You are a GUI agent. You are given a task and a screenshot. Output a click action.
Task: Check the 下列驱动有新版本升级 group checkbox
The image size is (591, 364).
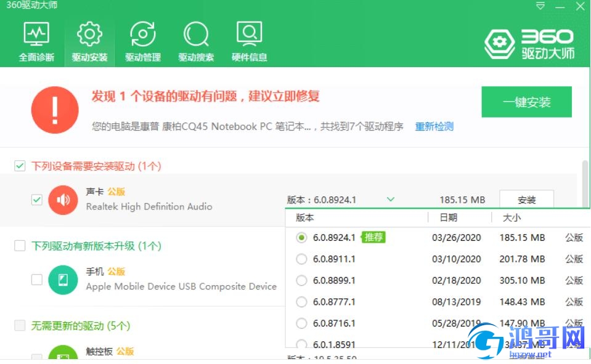click(x=20, y=246)
